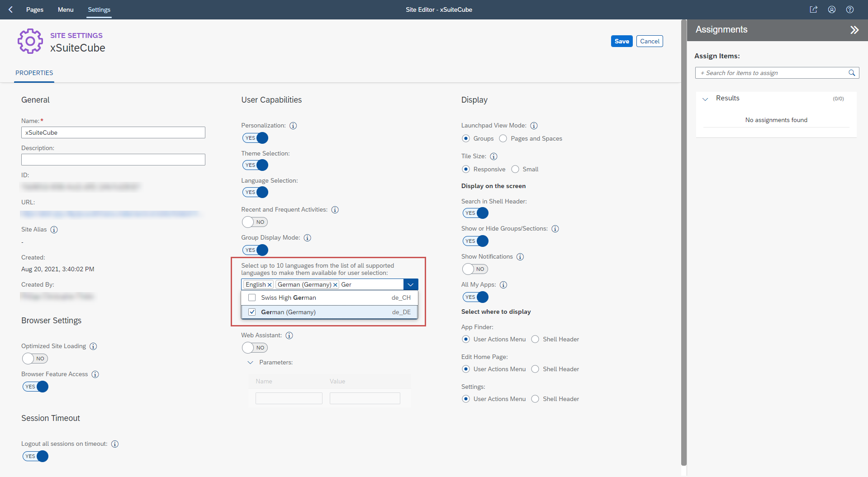
Task: Click the Save button
Action: tap(621, 41)
